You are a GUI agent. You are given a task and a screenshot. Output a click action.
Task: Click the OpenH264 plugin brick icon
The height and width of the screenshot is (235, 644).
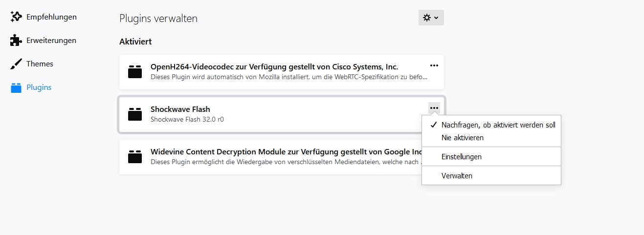pos(135,72)
